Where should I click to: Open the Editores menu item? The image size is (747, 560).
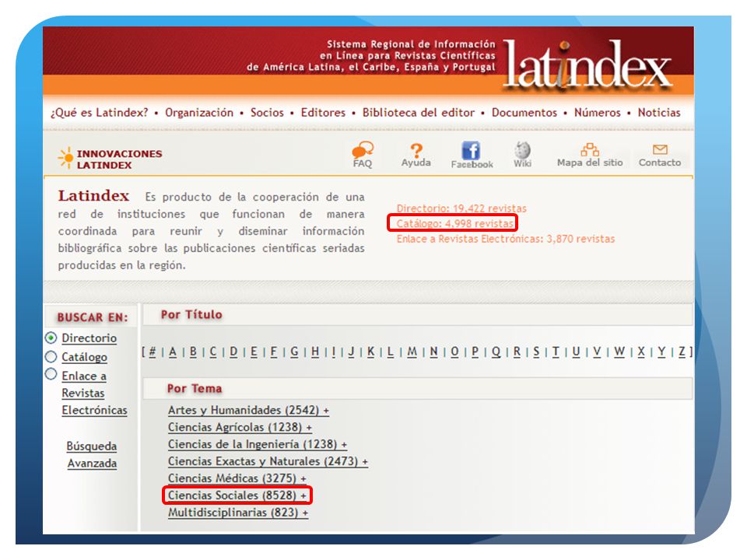point(323,113)
